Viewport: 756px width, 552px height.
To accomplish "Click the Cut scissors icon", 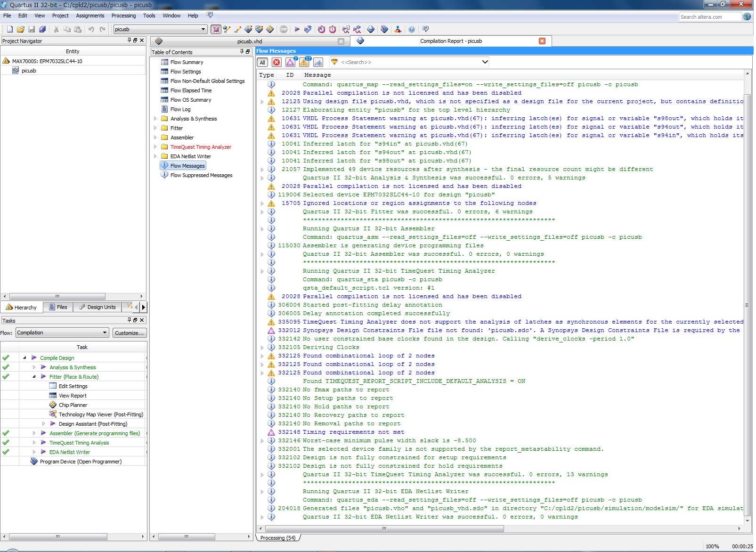I will coord(56,29).
